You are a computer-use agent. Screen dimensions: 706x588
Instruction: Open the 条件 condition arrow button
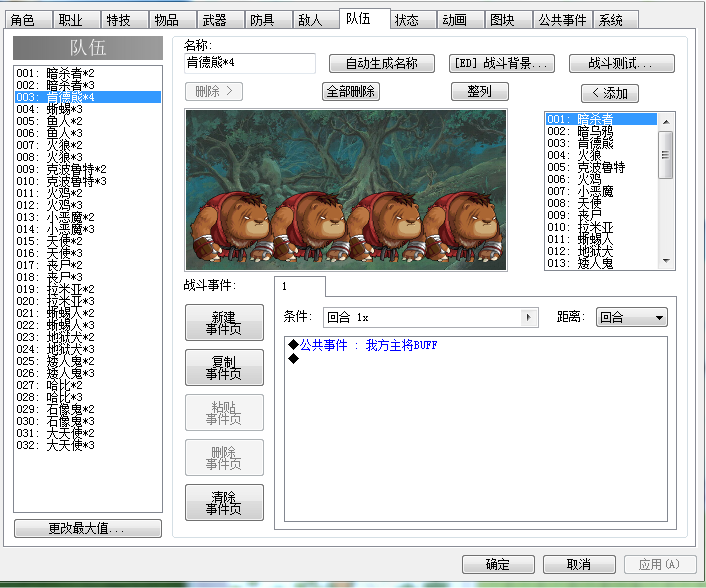(529, 317)
